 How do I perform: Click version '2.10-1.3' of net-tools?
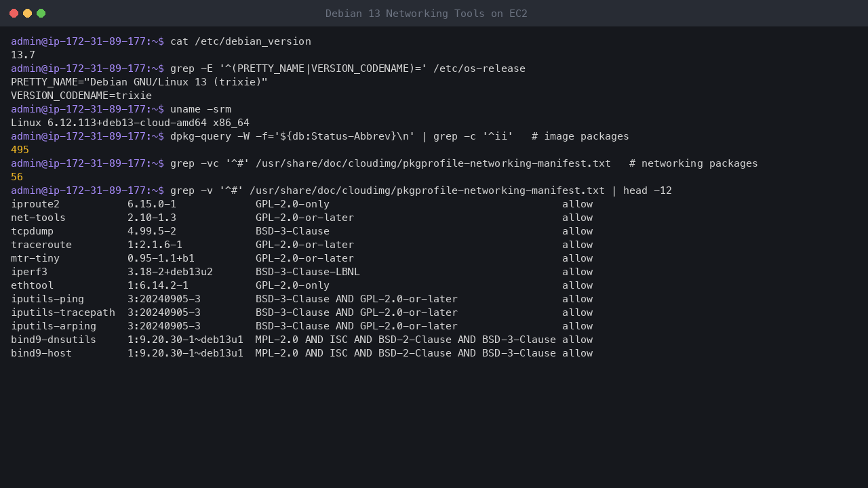pyautogui.click(x=152, y=218)
